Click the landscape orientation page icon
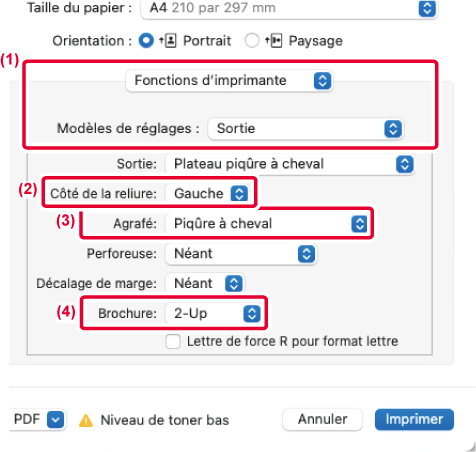 coord(274,41)
